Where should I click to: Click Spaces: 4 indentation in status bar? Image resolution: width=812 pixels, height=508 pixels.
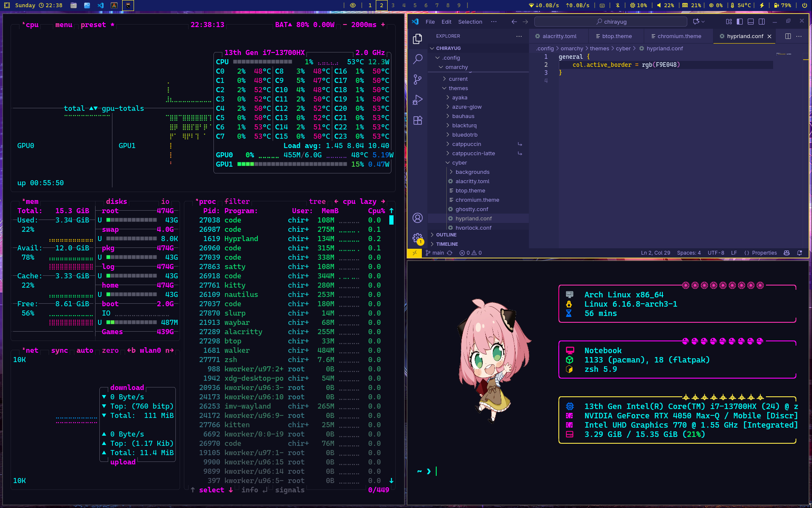689,253
